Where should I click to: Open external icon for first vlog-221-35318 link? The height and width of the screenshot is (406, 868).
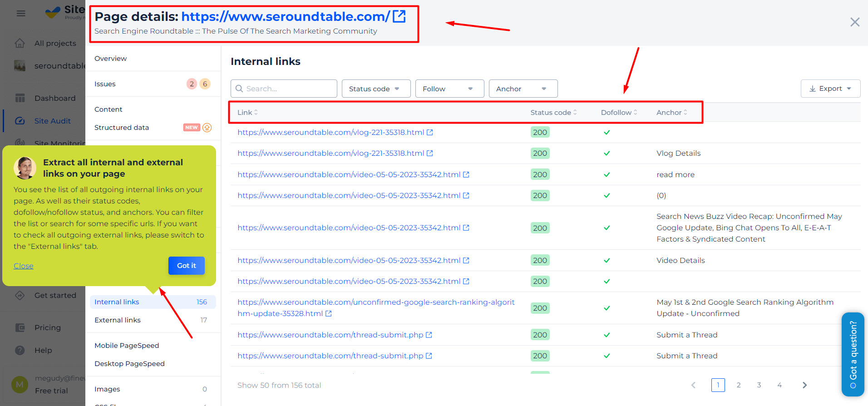click(430, 132)
